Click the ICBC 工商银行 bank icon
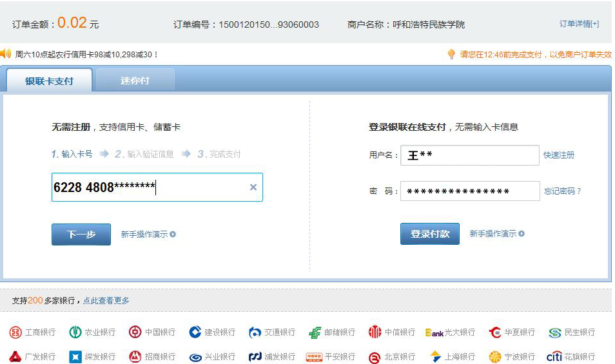The image size is (615, 364). 15,332
